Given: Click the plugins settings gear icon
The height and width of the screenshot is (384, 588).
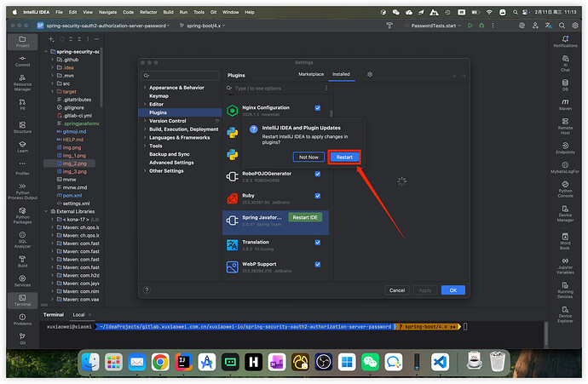Looking at the screenshot, I should [x=370, y=75].
